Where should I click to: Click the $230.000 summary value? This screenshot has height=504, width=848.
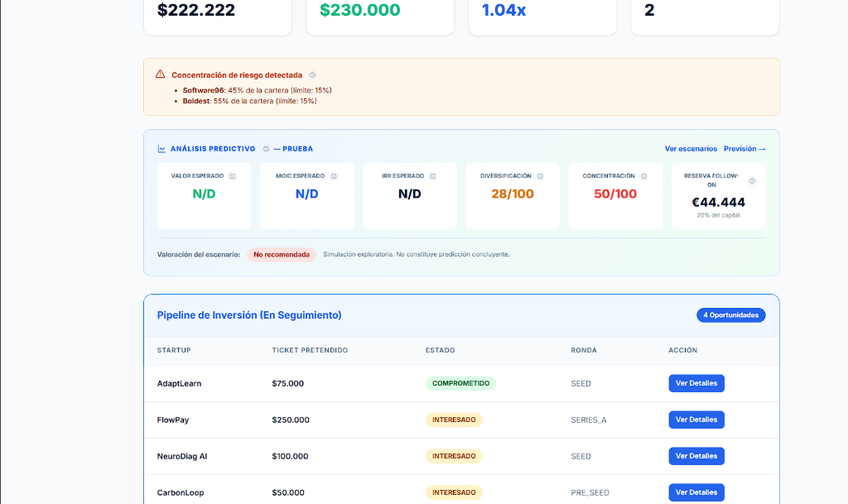(359, 10)
